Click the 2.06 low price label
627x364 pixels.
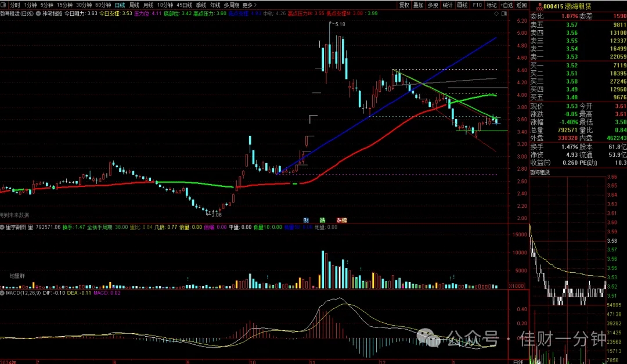pyautogui.click(x=217, y=215)
